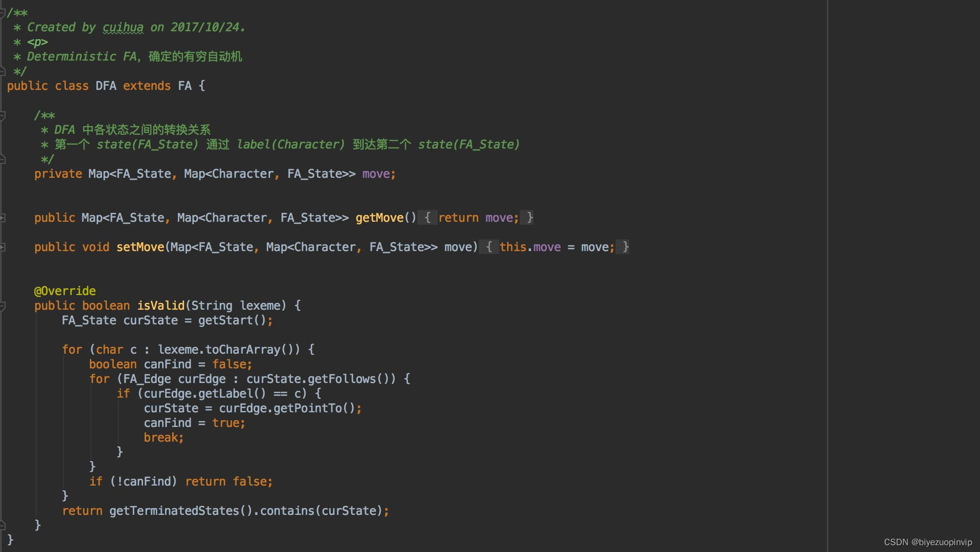Select the class name DFA

[106, 86]
